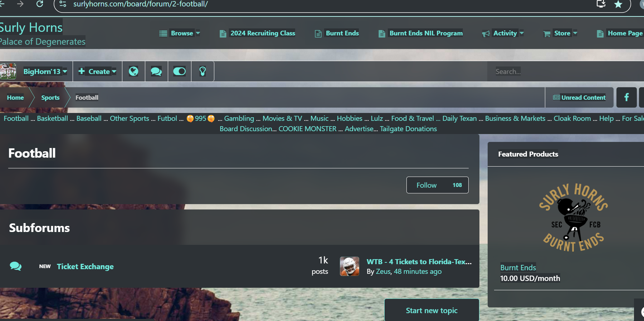
Task: Toggle the theme switch icon
Action: (x=180, y=71)
